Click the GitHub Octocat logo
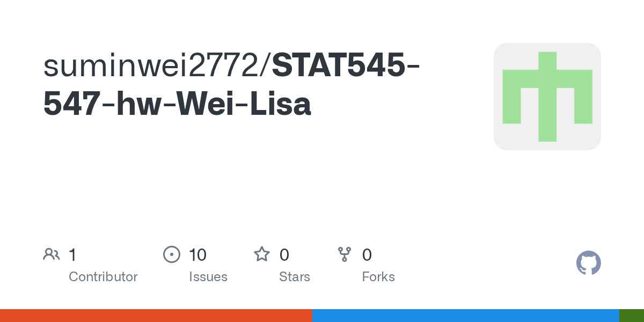 point(588,263)
